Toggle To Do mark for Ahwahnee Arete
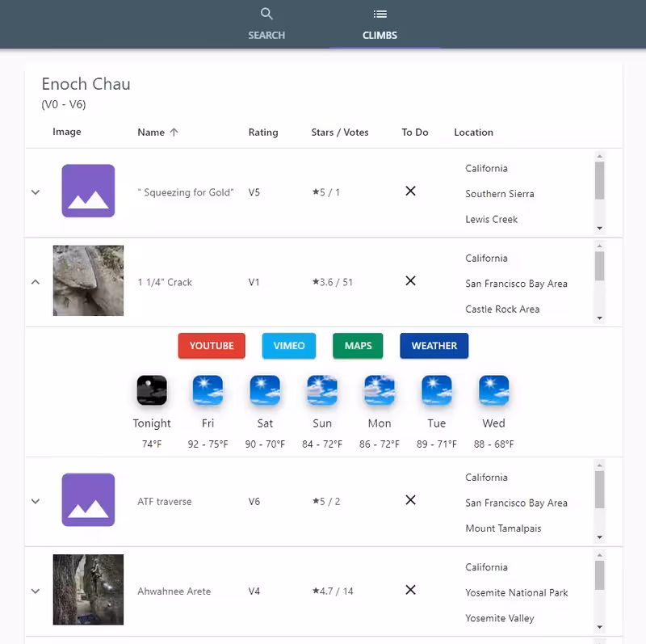This screenshot has height=644, width=646. point(410,590)
